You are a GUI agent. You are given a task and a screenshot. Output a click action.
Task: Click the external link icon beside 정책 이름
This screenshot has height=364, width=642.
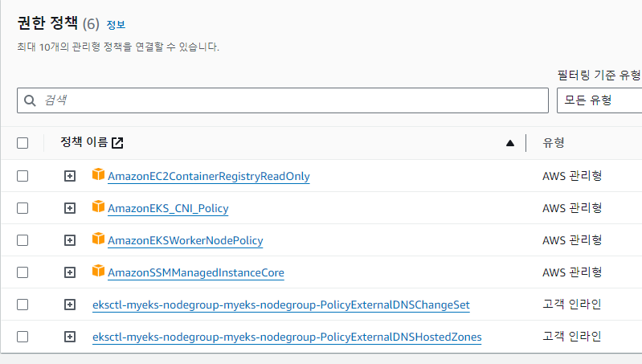click(x=117, y=143)
